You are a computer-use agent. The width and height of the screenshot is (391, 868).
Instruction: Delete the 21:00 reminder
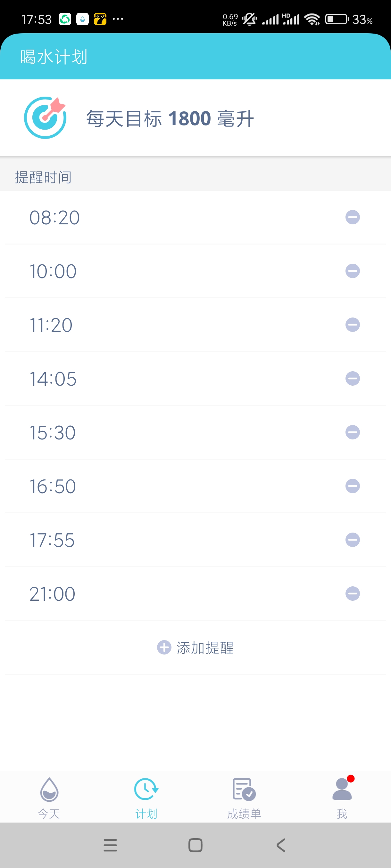(353, 594)
